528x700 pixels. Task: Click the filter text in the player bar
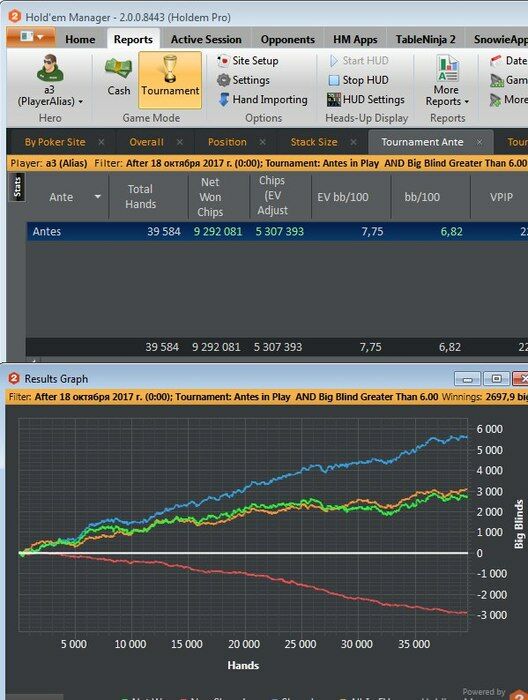click(326, 163)
